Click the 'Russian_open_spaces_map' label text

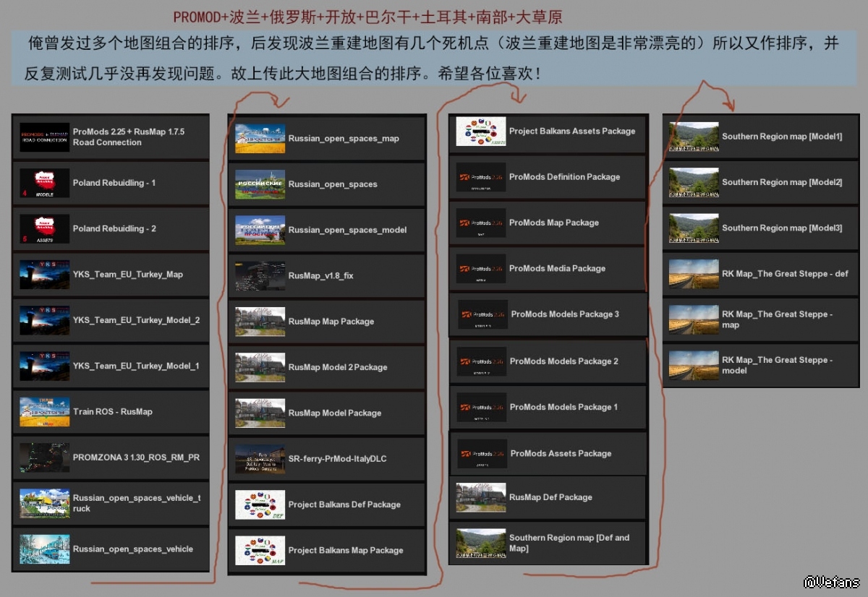(x=344, y=139)
